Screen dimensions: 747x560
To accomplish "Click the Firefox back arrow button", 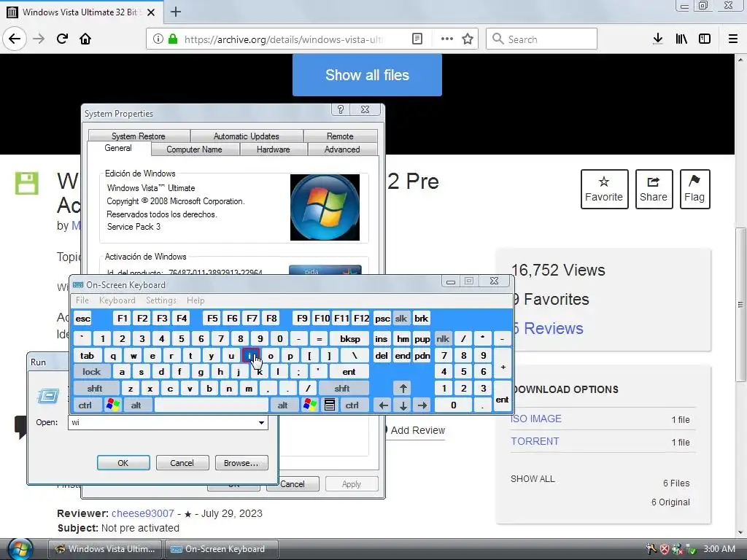I will [15, 39].
